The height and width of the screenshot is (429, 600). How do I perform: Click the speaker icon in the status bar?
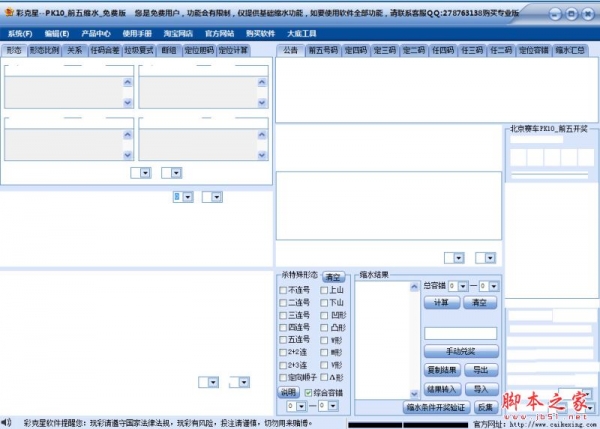6,422
